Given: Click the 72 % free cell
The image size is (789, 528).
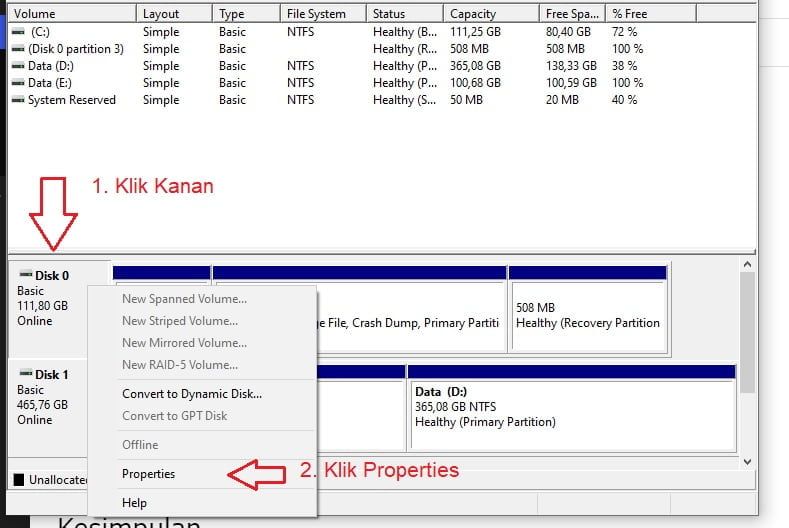Looking at the screenshot, I should [624, 32].
